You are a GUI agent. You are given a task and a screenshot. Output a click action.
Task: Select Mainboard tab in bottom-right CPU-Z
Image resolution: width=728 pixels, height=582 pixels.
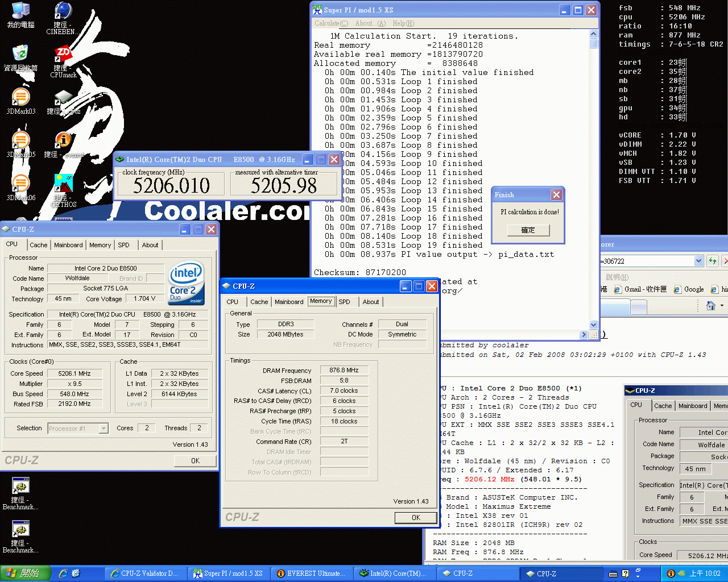coord(693,406)
